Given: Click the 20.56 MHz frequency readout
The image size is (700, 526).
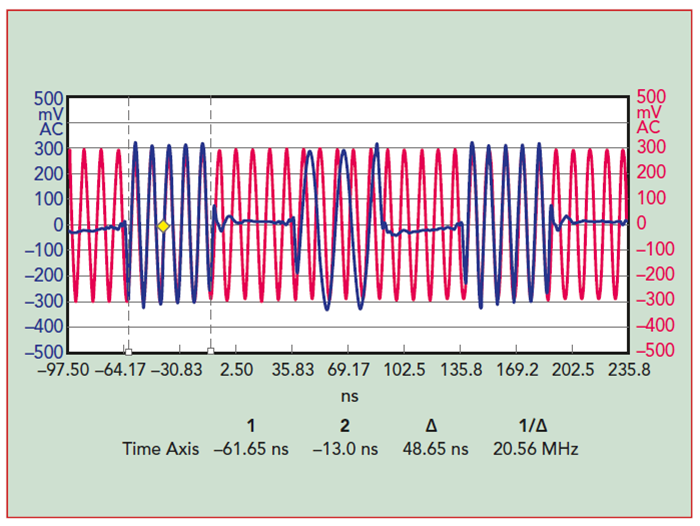Looking at the screenshot, I should [536, 449].
